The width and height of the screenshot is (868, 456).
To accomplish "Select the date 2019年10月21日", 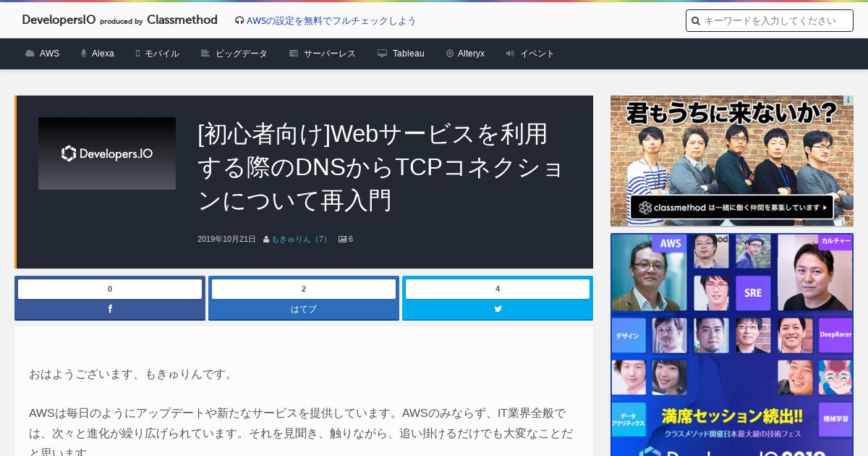I will point(226,239).
